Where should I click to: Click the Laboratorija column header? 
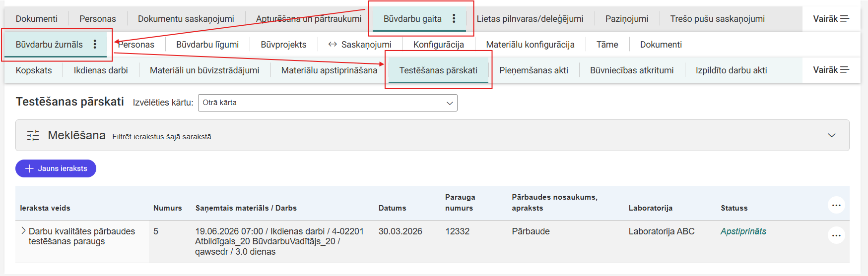click(651, 208)
